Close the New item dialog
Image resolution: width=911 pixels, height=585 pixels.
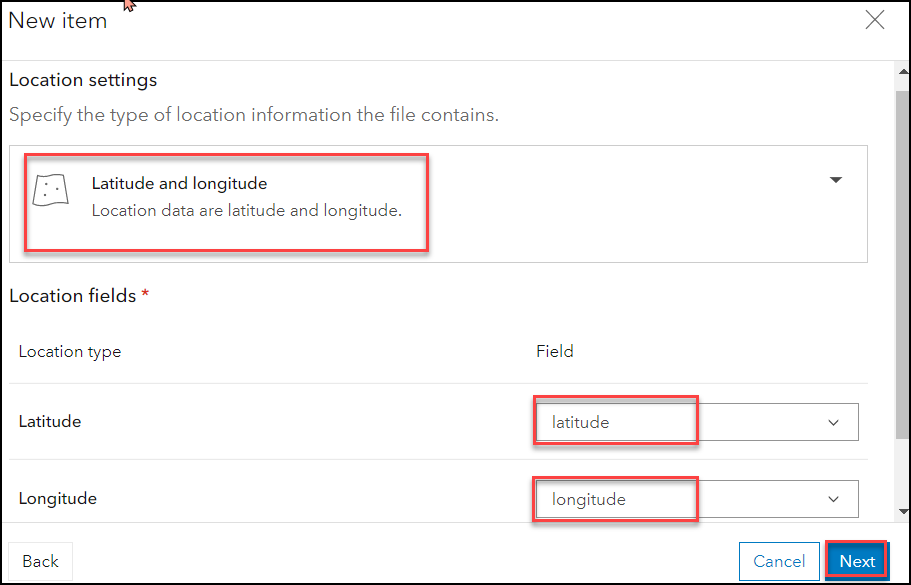[875, 21]
